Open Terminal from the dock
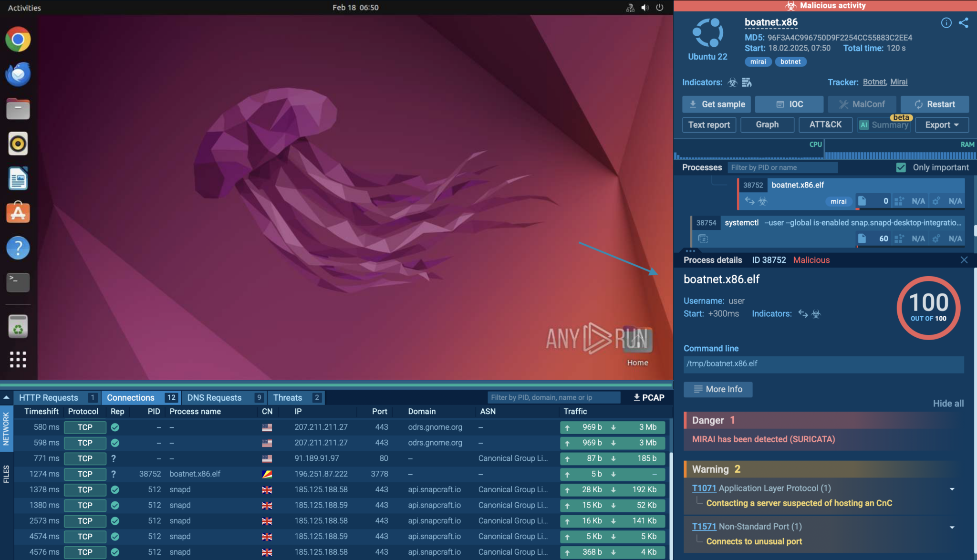The image size is (977, 560). coord(18,282)
